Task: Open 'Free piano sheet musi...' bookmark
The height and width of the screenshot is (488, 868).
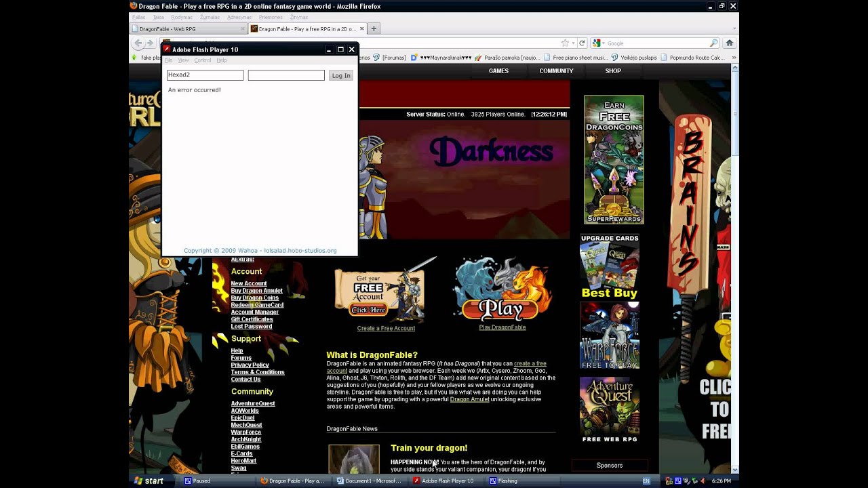Action: click(x=576, y=58)
